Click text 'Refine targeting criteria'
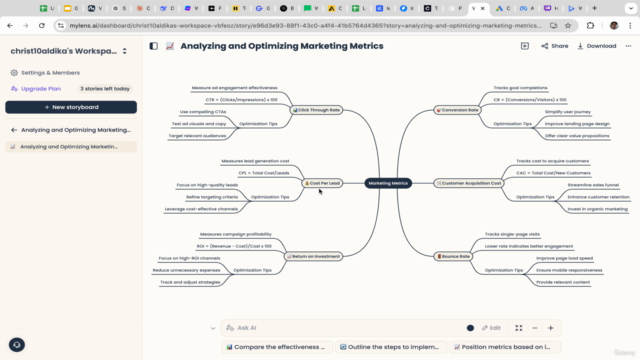Image resolution: width=640 pixels, height=360 pixels. (x=212, y=197)
